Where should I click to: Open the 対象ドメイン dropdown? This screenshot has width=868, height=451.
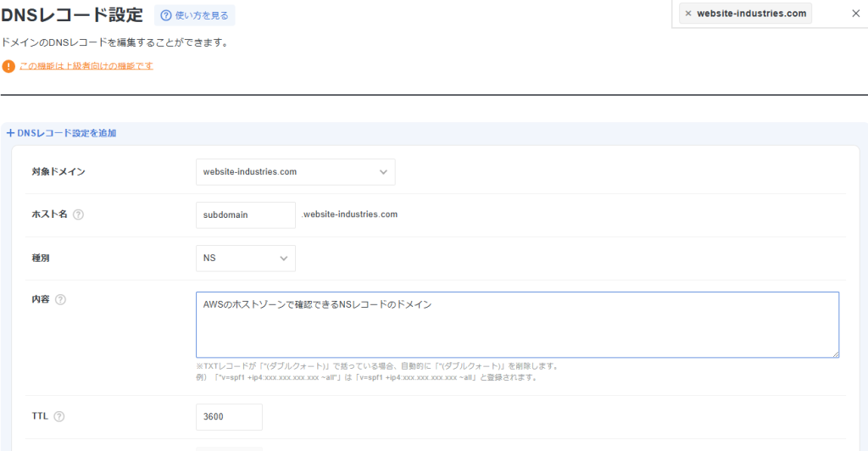[295, 172]
